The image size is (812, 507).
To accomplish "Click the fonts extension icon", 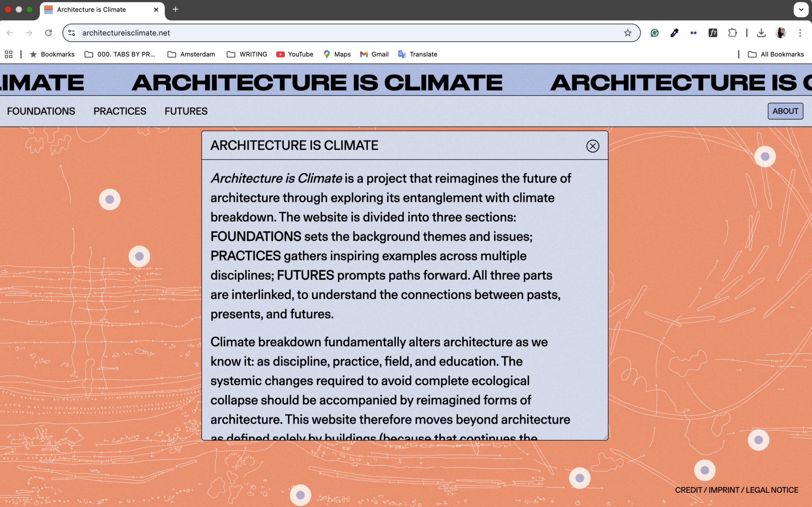I will 713,33.
